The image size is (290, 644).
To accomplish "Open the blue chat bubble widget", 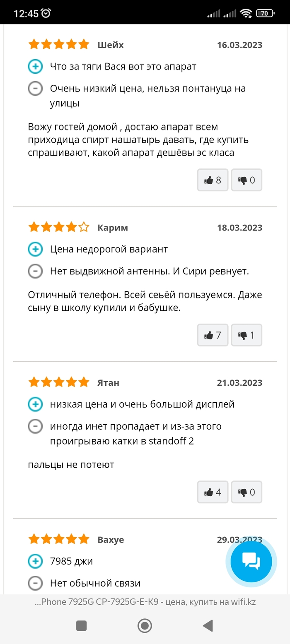I will tap(251, 562).
